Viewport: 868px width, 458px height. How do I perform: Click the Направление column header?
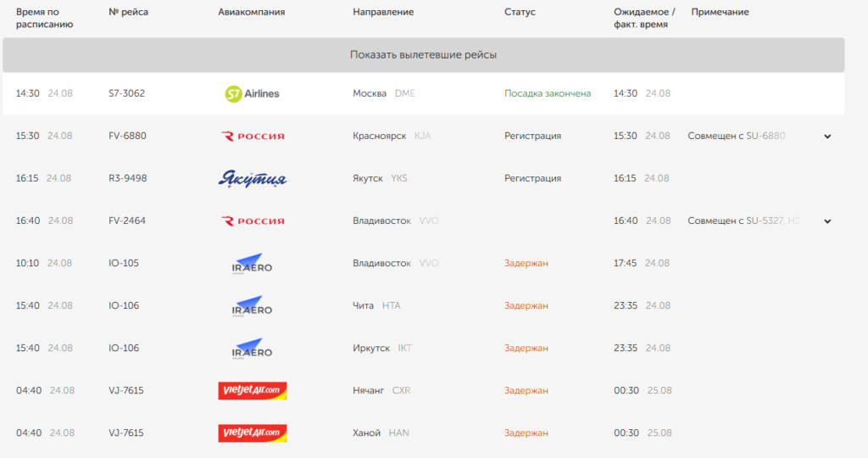pyautogui.click(x=383, y=12)
